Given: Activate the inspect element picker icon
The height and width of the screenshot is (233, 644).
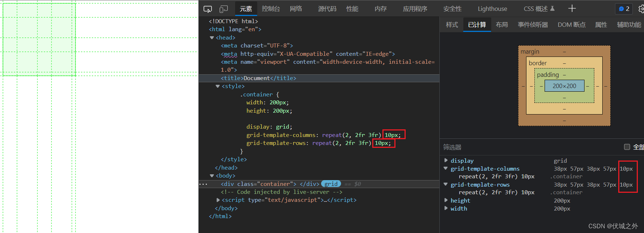Looking at the screenshot, I should 208,9.
